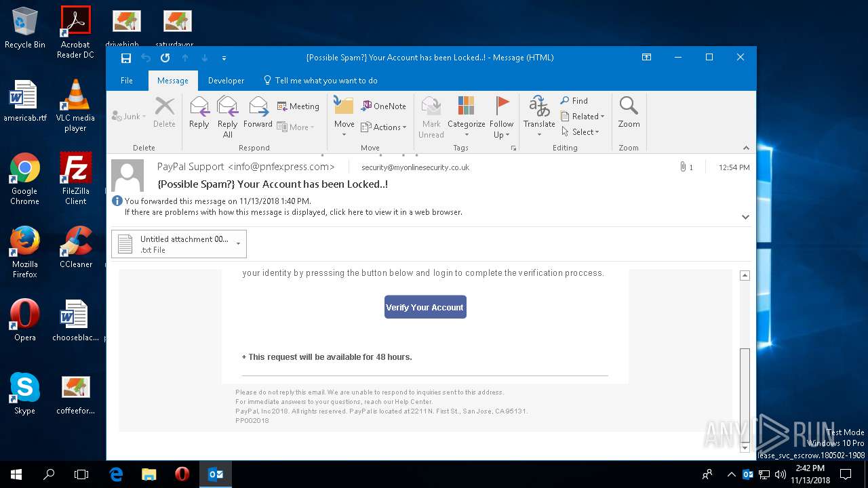The width and height of the screenshot is (868, 488).
Task: Click the message scrollbar down arrow
Action: tap(745, 448)
